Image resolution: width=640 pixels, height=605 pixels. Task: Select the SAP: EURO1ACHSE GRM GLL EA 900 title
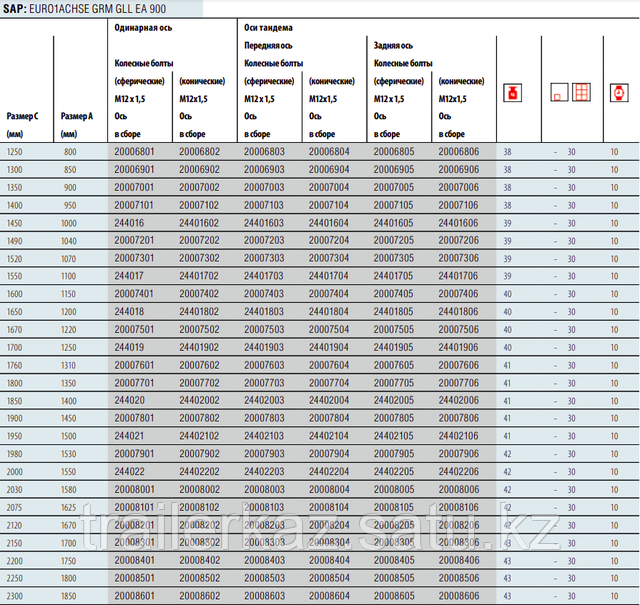coord(84,9)
